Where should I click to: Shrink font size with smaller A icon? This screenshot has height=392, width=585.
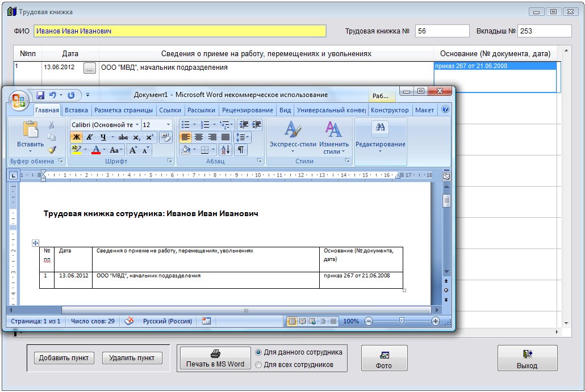[145, 150]
